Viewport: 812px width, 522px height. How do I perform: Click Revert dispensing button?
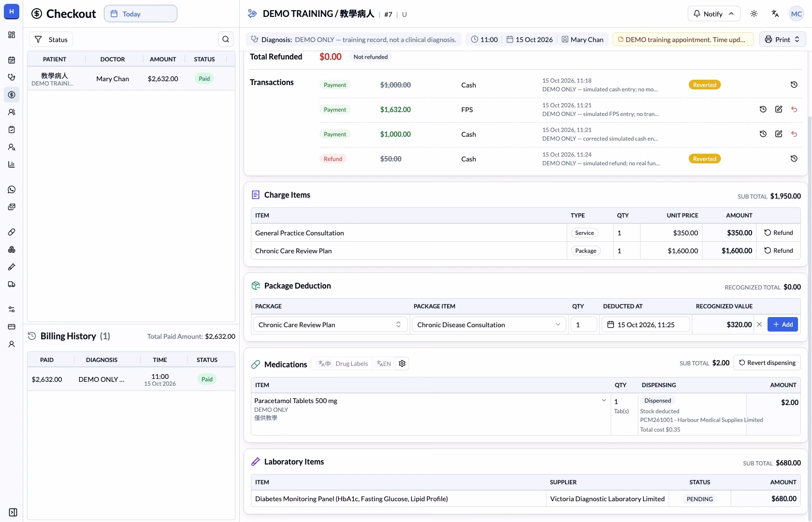(x=767, y=362)
